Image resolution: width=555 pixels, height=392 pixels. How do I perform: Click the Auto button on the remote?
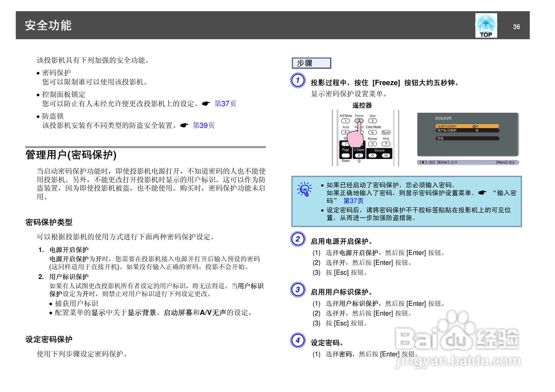pyautogui.click(x=345, y=132)
